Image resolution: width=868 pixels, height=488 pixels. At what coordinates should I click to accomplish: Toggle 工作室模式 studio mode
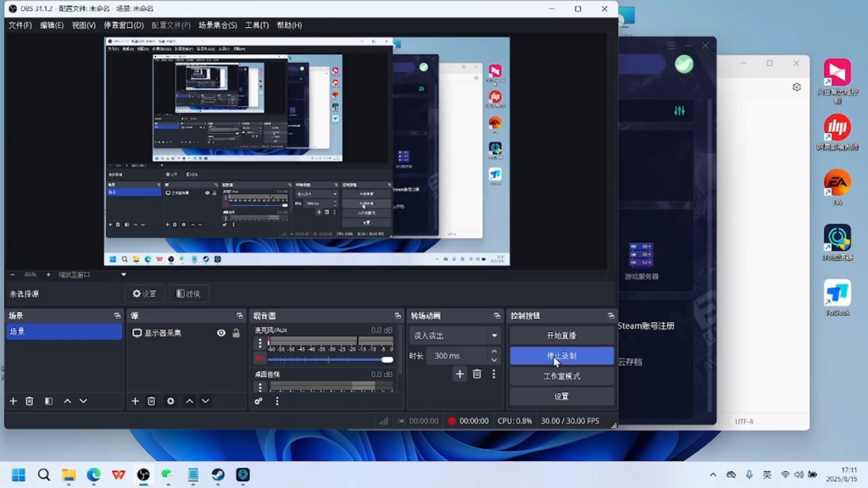(x=561, y=376)
